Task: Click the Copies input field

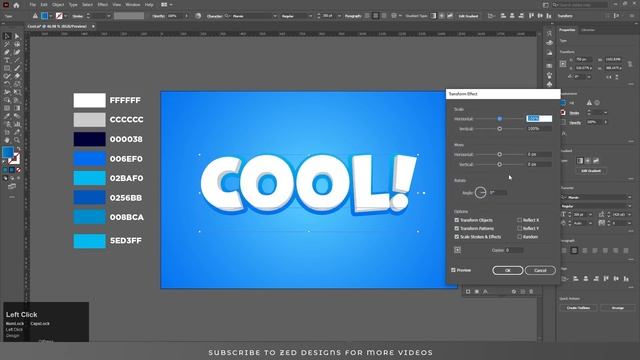Action: click(513, 250)
